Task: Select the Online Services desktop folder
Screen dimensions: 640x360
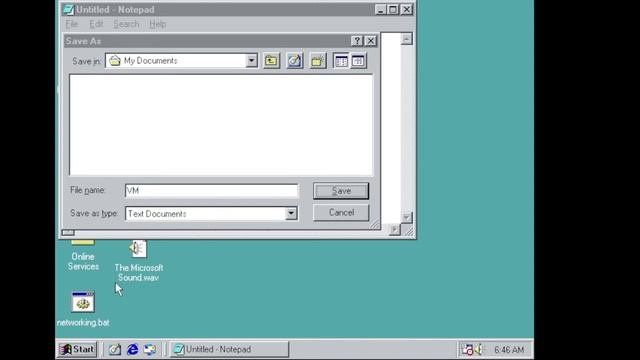Action: 83,255
